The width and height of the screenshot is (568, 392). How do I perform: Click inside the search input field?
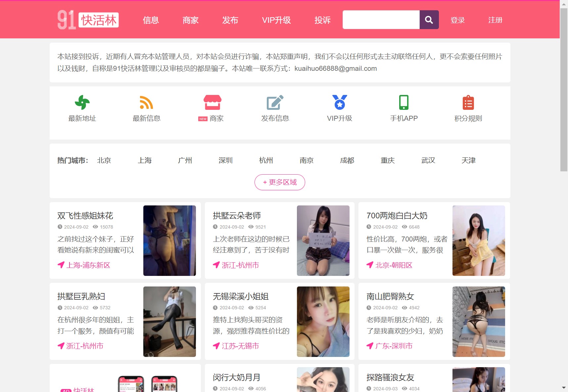click(381, 20)
